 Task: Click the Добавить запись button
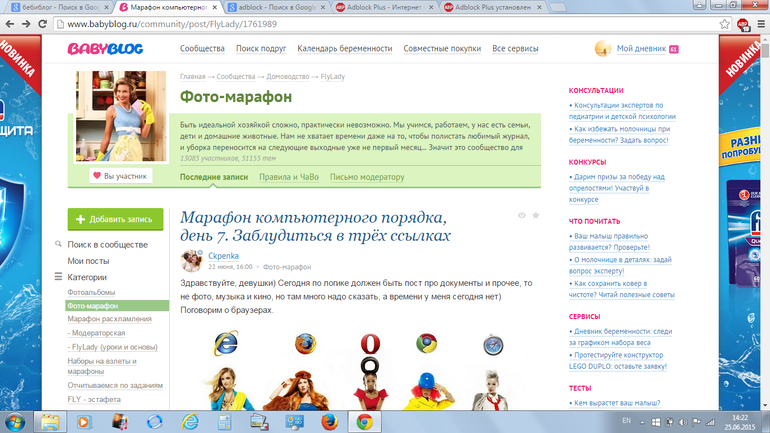(115, 219)
